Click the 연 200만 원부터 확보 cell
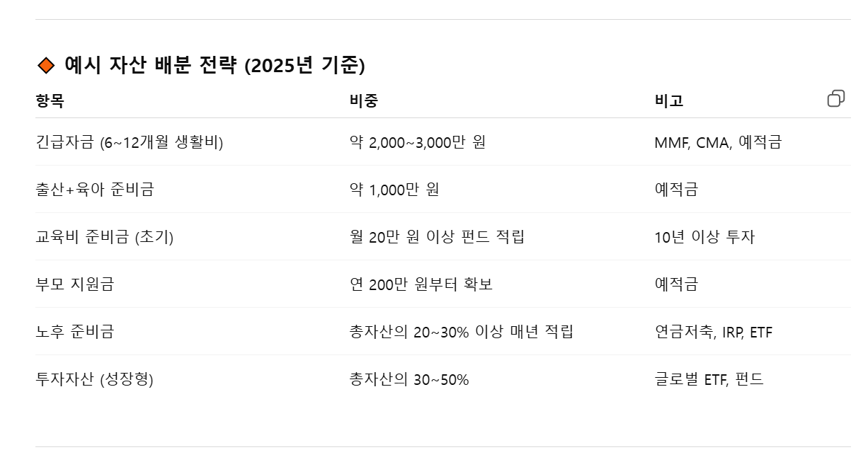 [421, 284]
